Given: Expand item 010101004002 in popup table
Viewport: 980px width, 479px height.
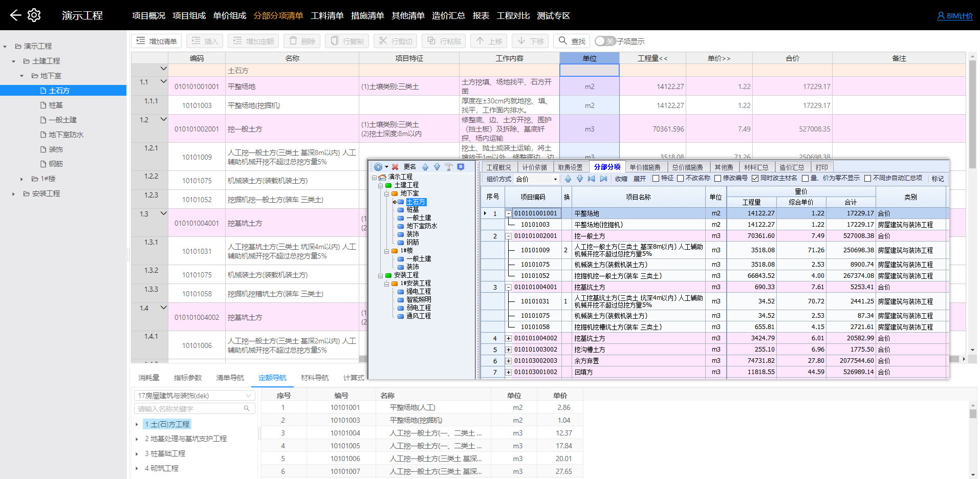Looking at the screenshot, I should coord(509,338).
